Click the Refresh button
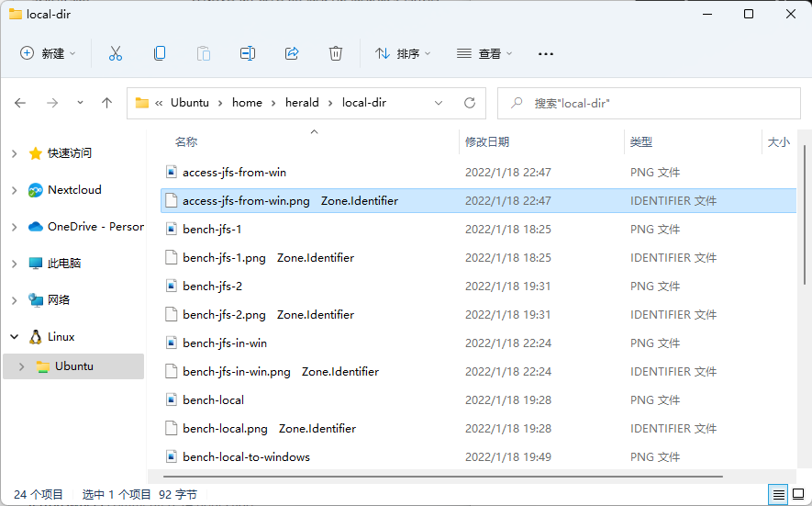Viewport: 812px width, 506px height. pyautogui.click(x=470, y=103)
